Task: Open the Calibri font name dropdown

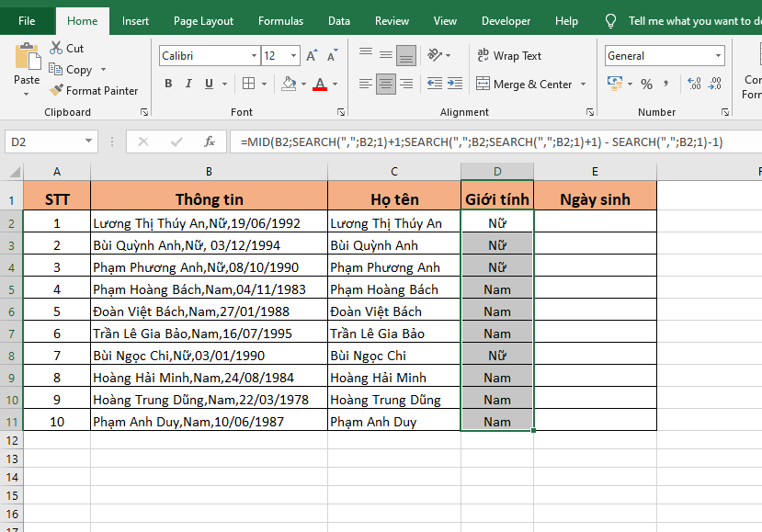Action: pos(253,56)
